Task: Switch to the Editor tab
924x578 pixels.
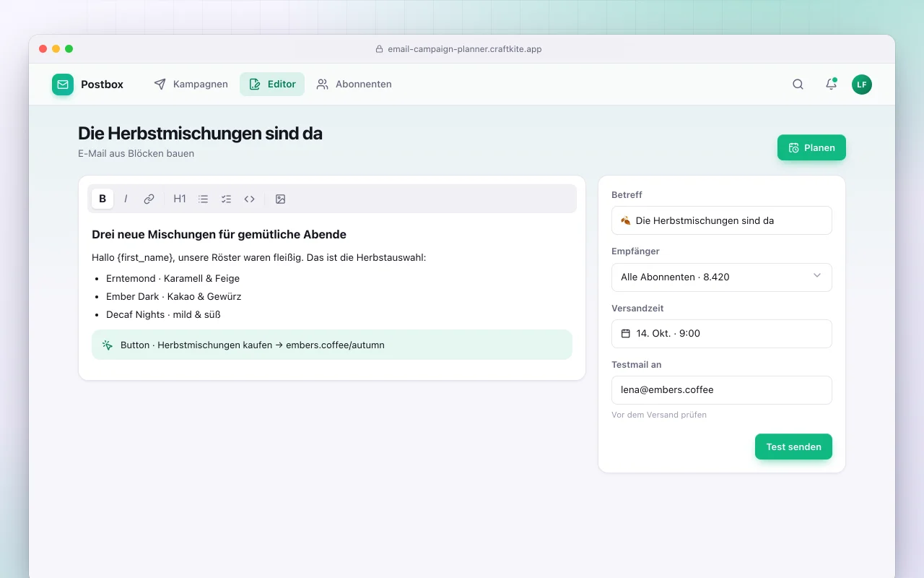Action: tap(272, 84)
